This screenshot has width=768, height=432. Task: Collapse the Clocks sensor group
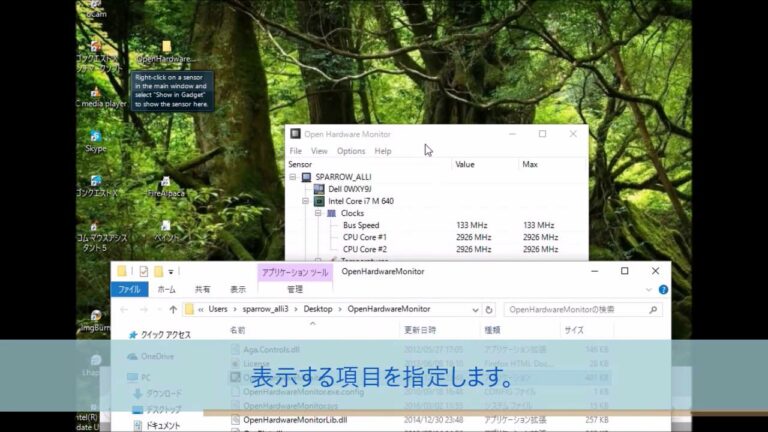click(319, 213)
